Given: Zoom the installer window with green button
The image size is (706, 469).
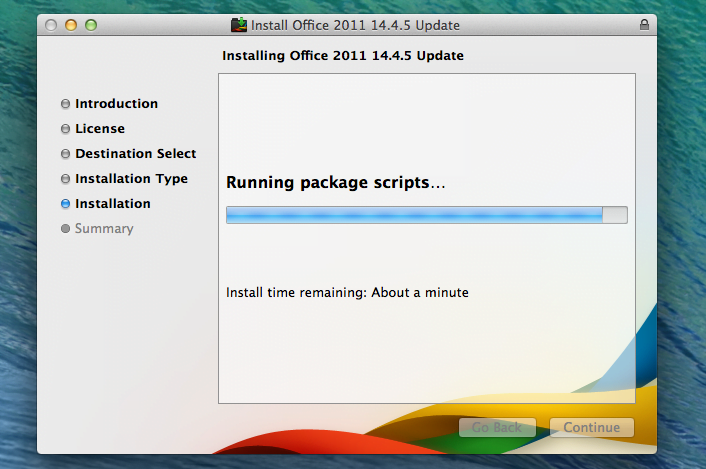Looking at the screenshot, I should [x=91, y=25].
